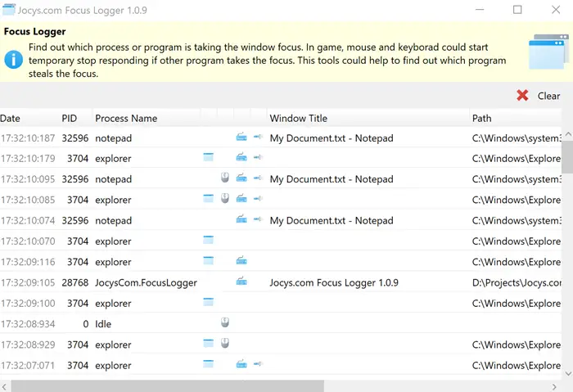This screenshot has height=392, width=573.
Task: Click keyboard icon in 17:32:07:071 explorer row
Action: pyautogui.click(x=241, y=364)
